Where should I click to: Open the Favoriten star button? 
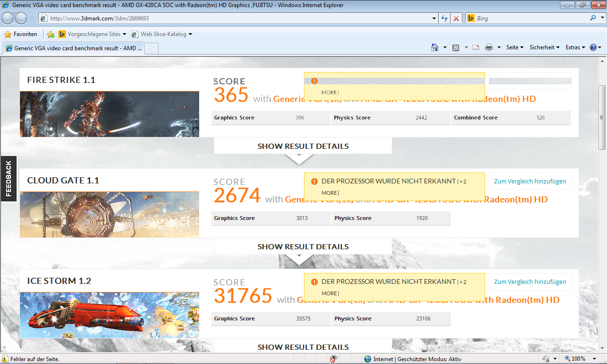20,34
